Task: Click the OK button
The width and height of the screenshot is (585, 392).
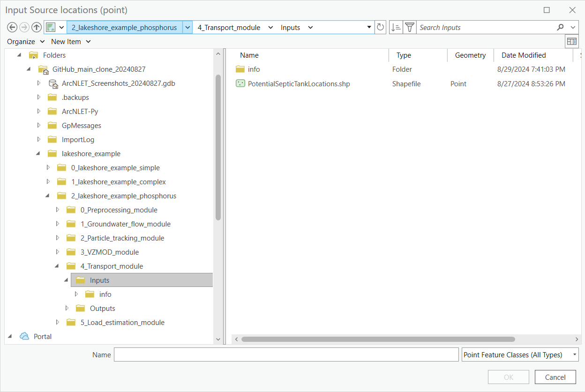Action: [x=509, y=377]
